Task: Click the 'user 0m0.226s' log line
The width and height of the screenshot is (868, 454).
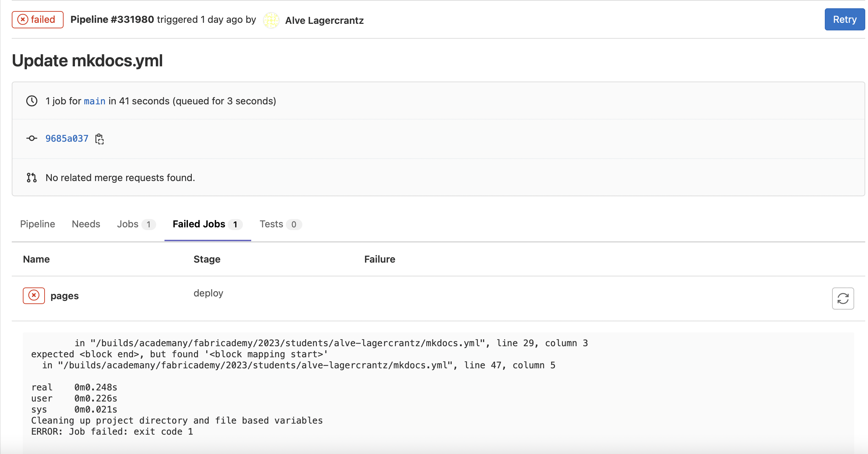Action: (x=74, y=398)
